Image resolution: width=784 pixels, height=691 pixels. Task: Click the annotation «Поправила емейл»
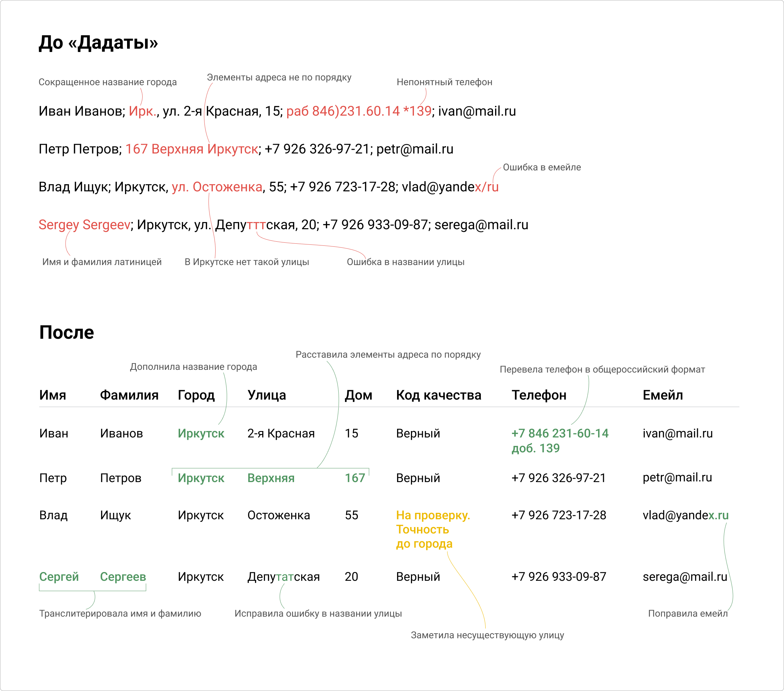tap(687, 613)
